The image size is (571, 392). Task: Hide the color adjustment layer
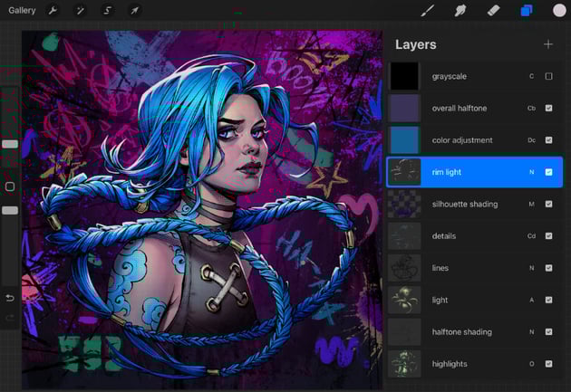click(548, 140)
